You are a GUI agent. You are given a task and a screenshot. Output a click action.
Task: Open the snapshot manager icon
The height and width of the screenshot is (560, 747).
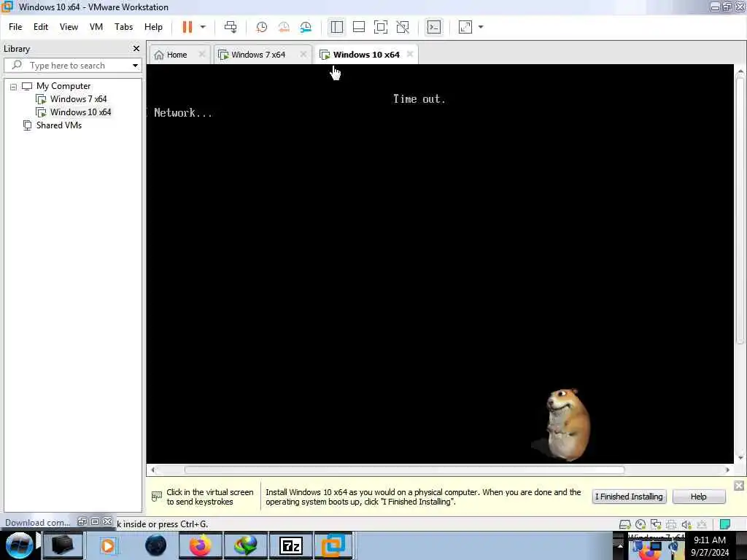(x=306, y=27)
